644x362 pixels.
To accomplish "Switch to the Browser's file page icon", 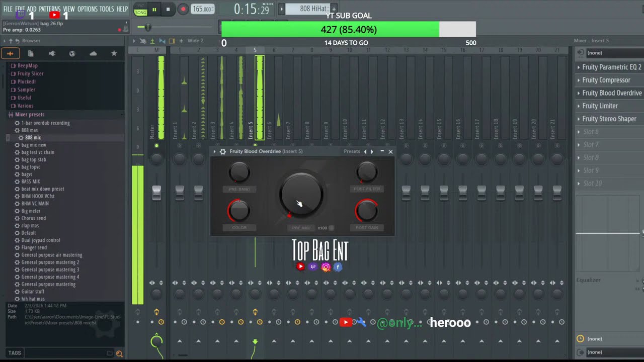I will (x=31, y=53).
